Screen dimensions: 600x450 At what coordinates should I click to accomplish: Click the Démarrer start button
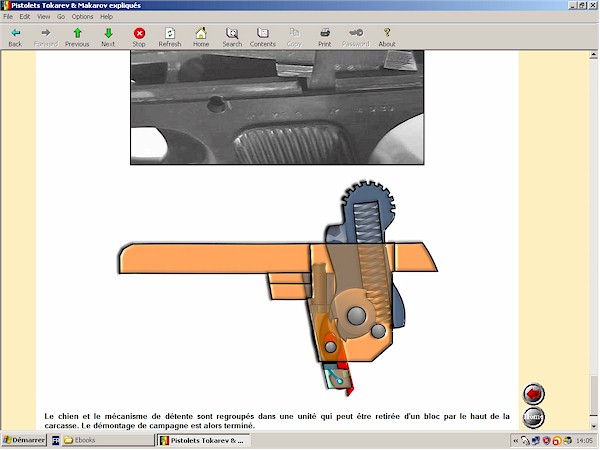[24, 440]
